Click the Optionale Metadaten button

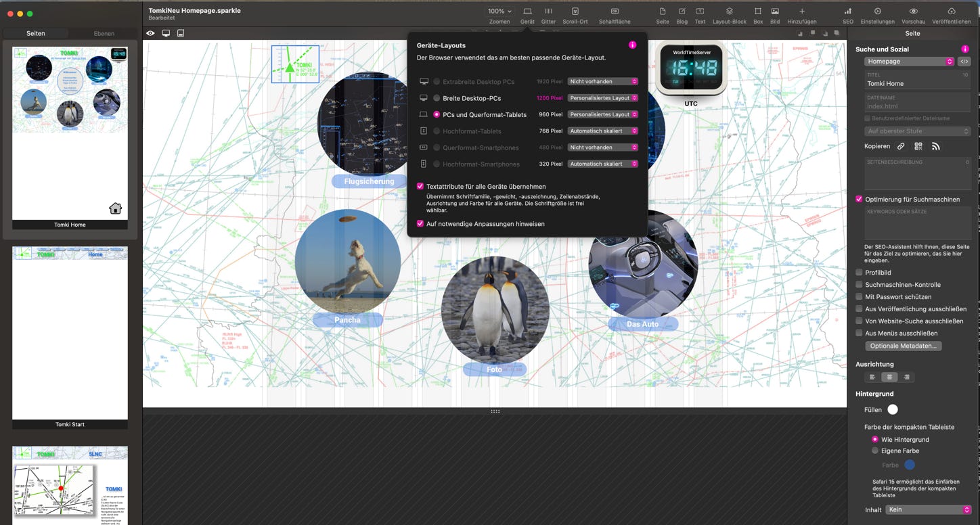coord(903,346)
